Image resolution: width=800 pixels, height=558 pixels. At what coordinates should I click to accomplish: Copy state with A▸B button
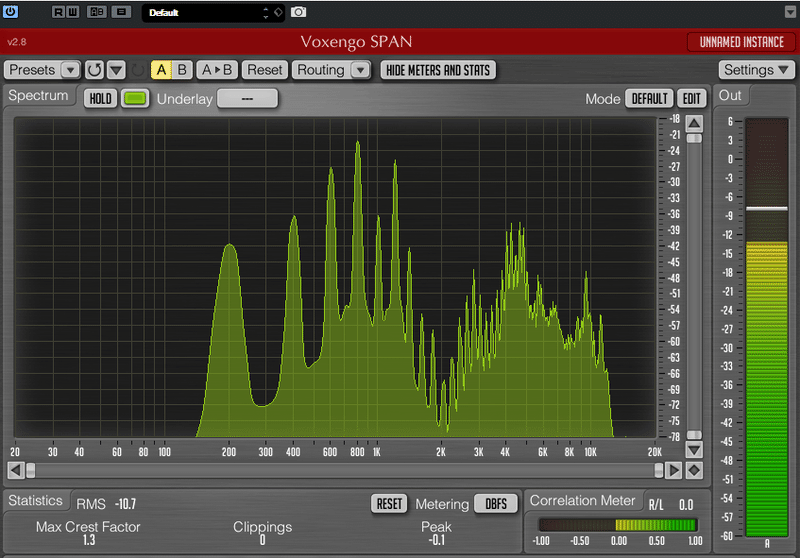coord(217,70)
